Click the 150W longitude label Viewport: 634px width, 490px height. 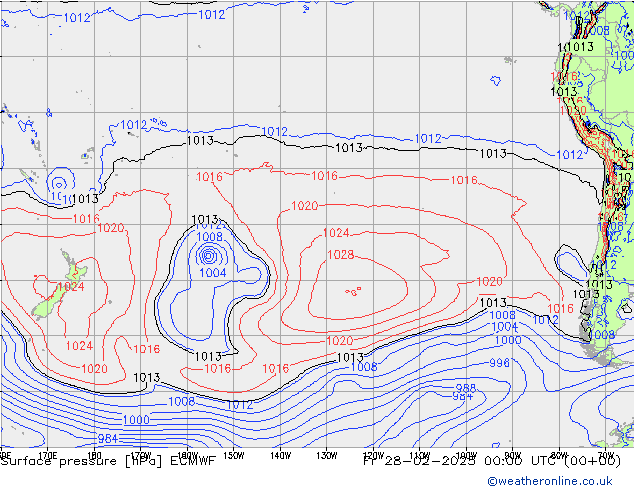point(234,456)
